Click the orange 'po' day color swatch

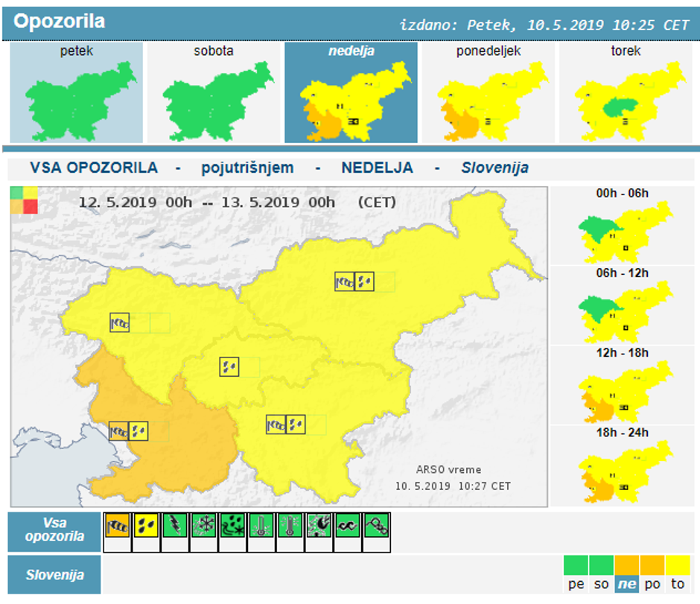[x=652, y=576]
